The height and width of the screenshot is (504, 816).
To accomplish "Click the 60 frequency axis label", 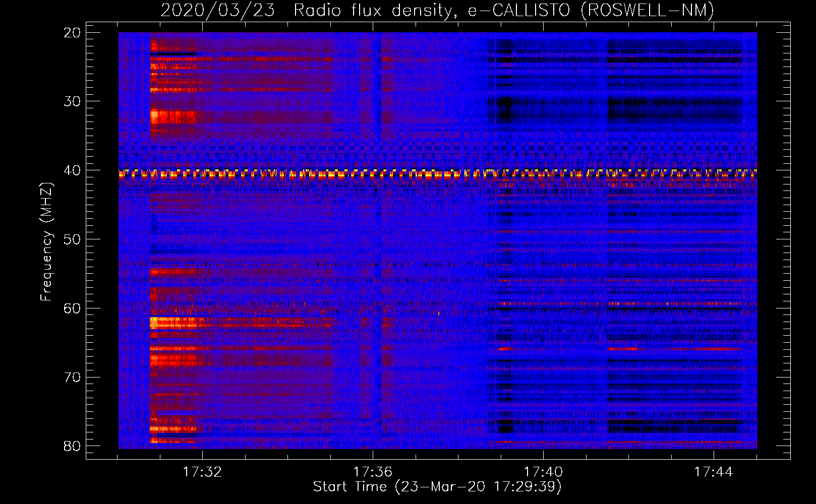I will pos(73,308).
